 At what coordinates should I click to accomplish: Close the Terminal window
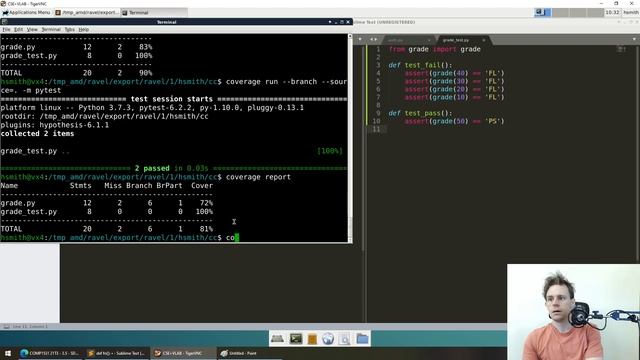point(348,22)
